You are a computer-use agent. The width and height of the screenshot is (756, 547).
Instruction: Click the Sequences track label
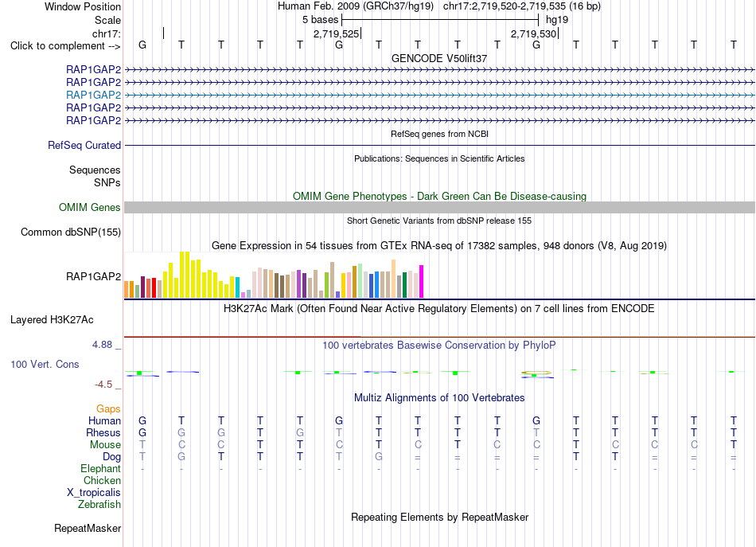click(95, 170)
